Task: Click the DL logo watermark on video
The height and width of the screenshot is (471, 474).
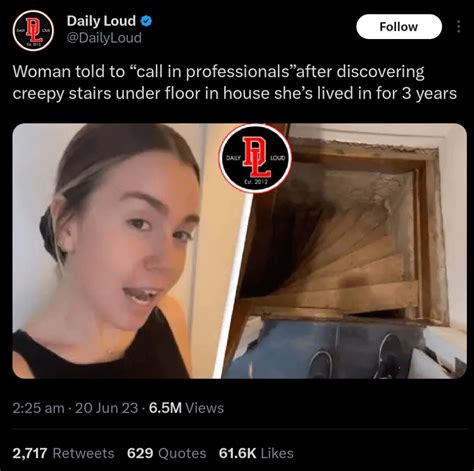Action: click(256, 158)
